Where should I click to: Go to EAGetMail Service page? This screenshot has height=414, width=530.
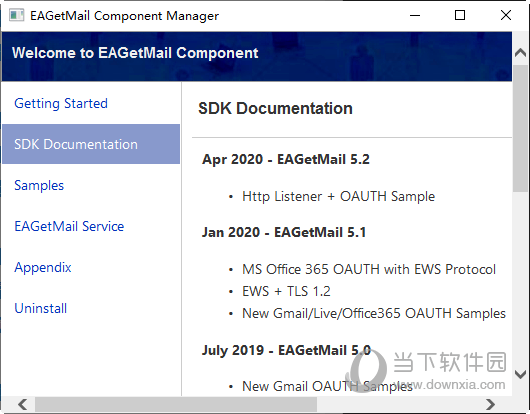pos(69,226)
